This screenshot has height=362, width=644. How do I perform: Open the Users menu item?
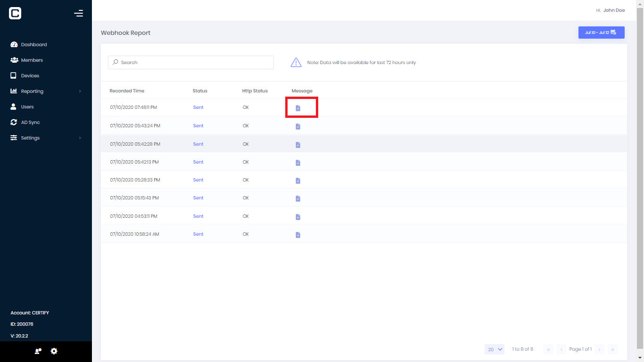pyautogui.click(x=27, y=107)
